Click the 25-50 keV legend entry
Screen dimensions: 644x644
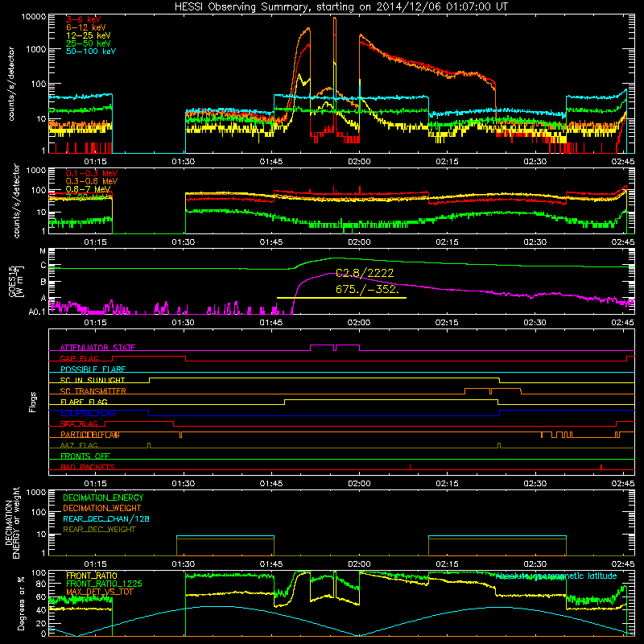(89, 43)
